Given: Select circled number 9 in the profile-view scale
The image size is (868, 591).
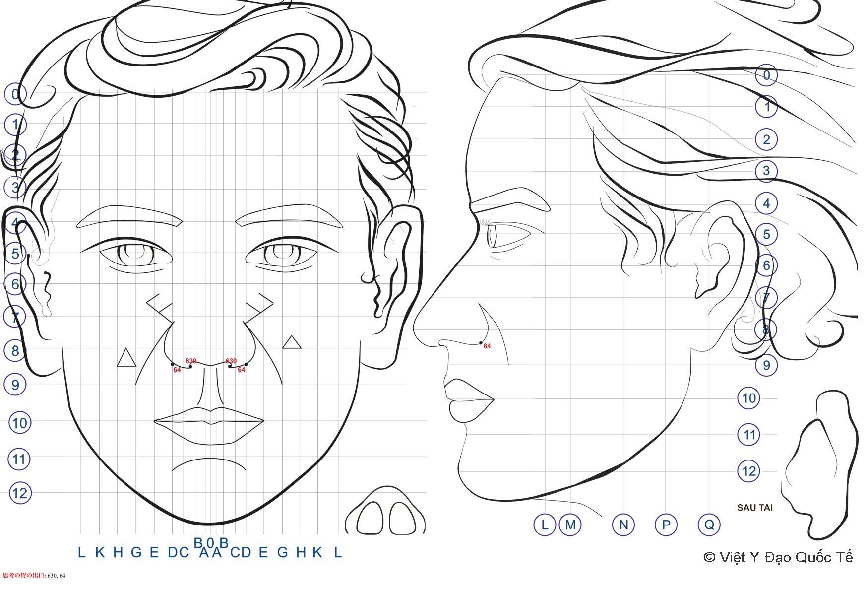Looking at the screenshot, I should 766,365.
